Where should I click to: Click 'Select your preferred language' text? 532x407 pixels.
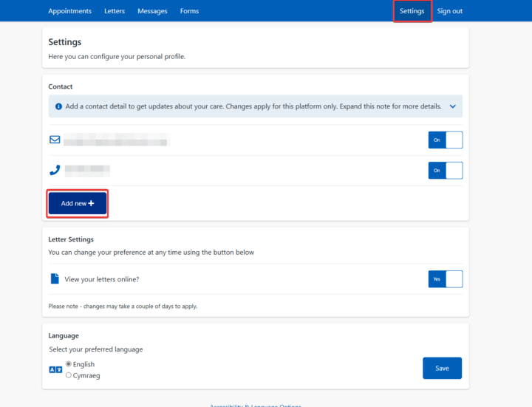click(x=96, y=349)
